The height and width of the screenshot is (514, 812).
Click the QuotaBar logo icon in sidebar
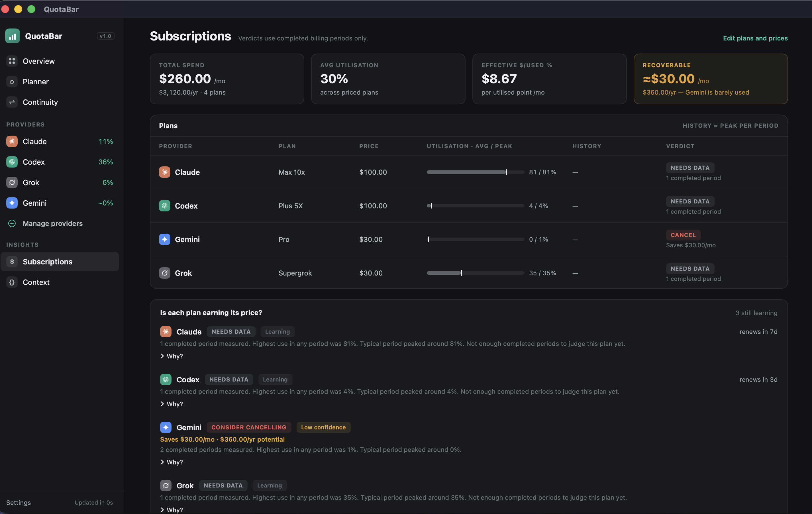(13, 36)
